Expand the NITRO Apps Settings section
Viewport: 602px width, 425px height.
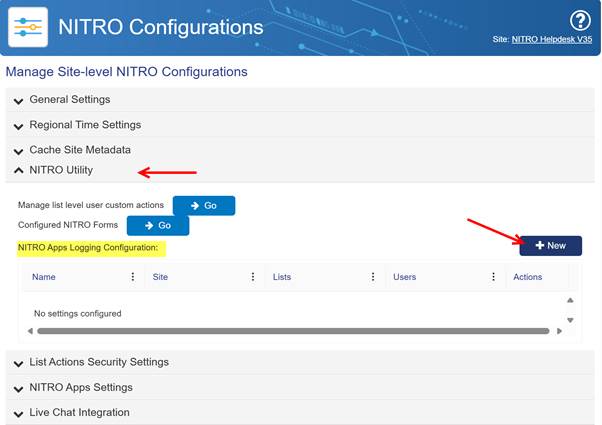[80, 387]
